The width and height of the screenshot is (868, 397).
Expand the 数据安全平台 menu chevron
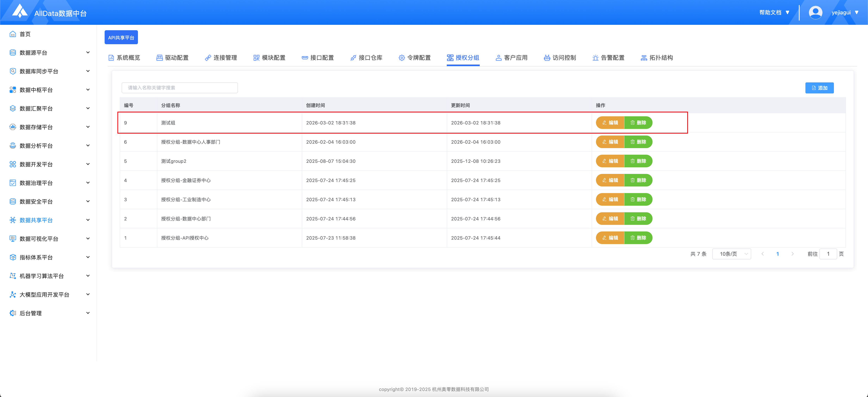[88, 202]
